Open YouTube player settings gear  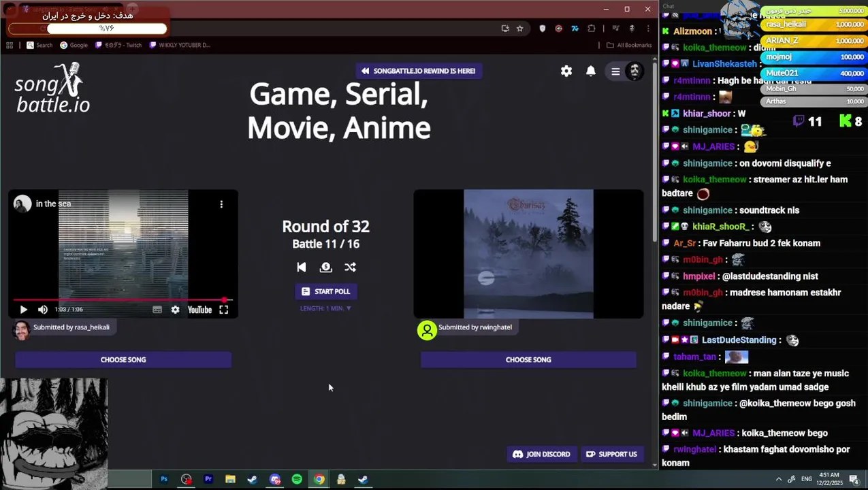pyautogui.click(x=176, y=310)
